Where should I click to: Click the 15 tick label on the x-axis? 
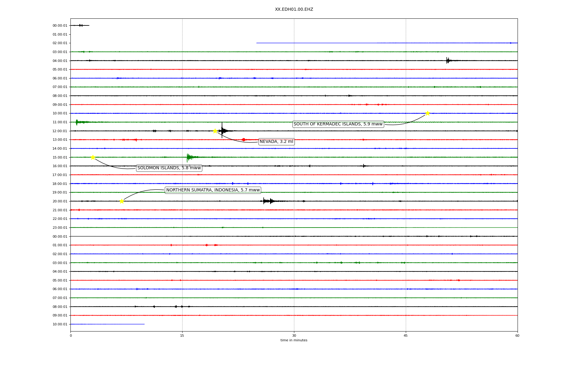(x=182, y=335)
